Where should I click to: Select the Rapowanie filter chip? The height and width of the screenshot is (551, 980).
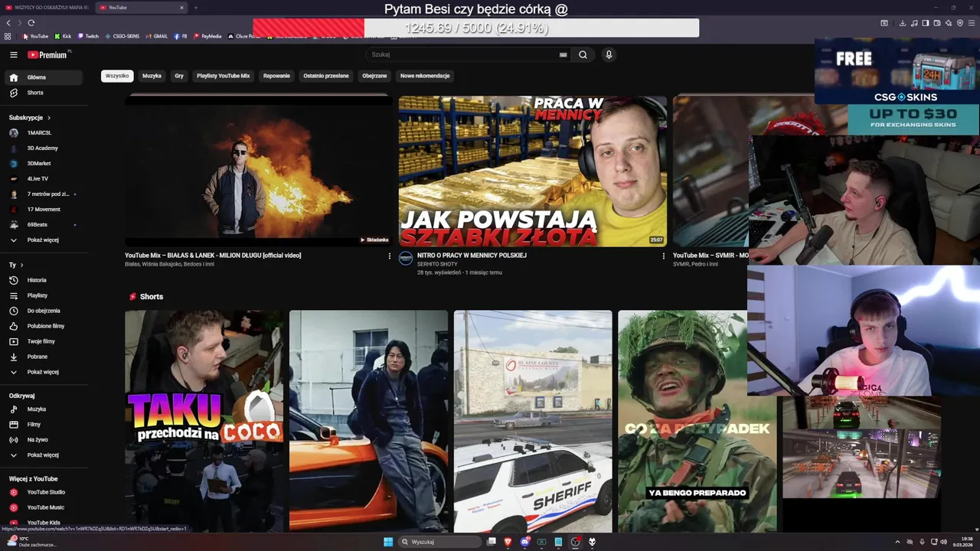coord(276,76)
